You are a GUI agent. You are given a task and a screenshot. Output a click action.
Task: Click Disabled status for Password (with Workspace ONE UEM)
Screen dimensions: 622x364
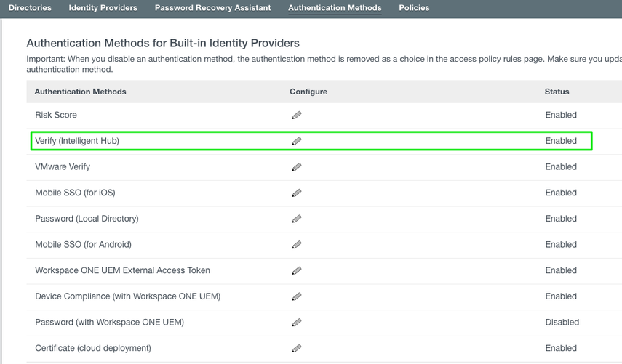click(562, 323)
